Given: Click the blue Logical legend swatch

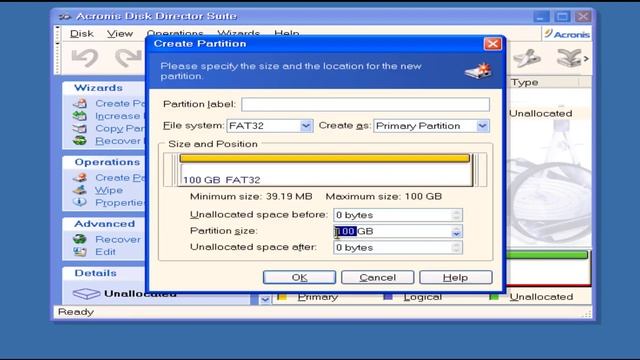Looking at the screenshot, I should (x=388, y=297).
